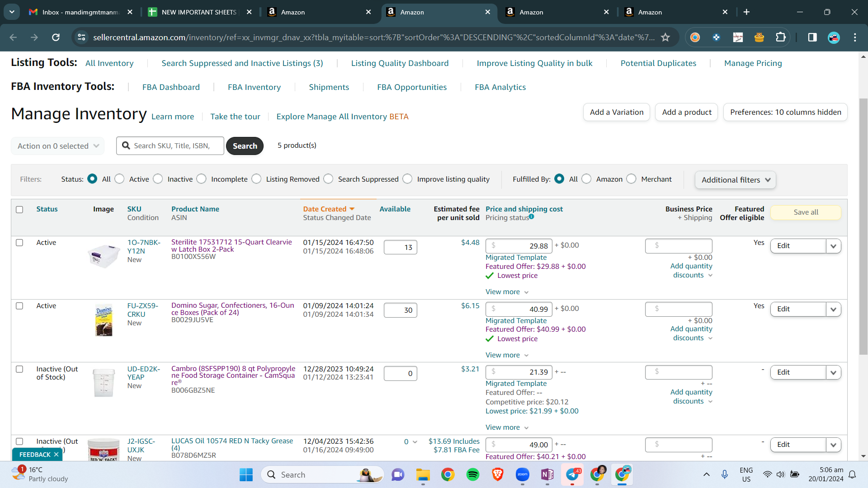Reload the Seller Central page
The width and height of the screenshot is (868, 488).
56,38
